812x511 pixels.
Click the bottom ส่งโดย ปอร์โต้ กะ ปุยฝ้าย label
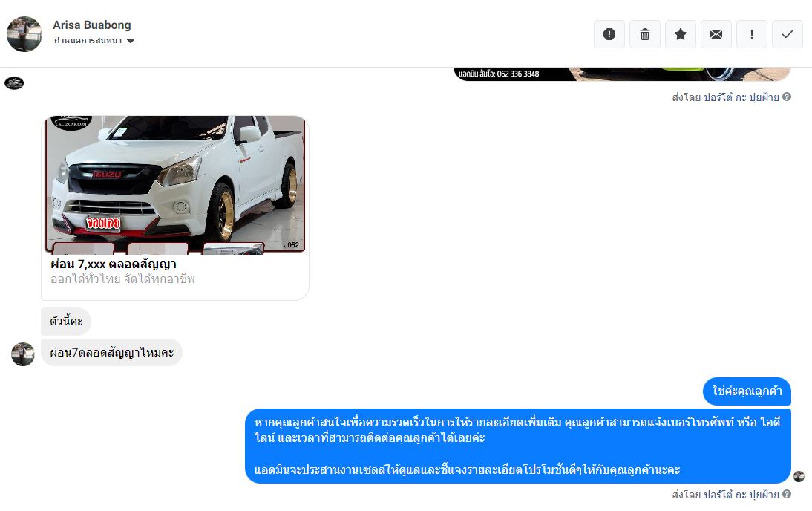tap(725, 495)
